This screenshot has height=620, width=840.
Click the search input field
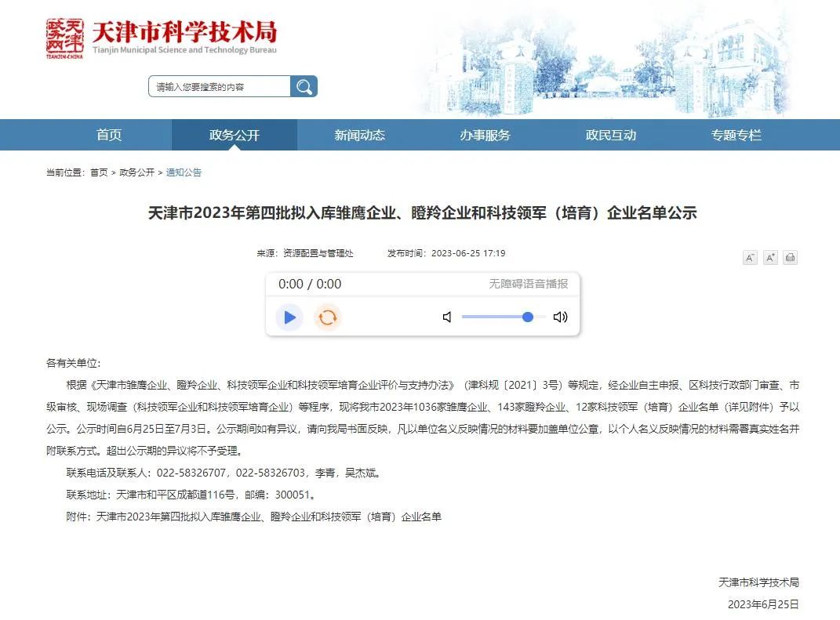220,86
